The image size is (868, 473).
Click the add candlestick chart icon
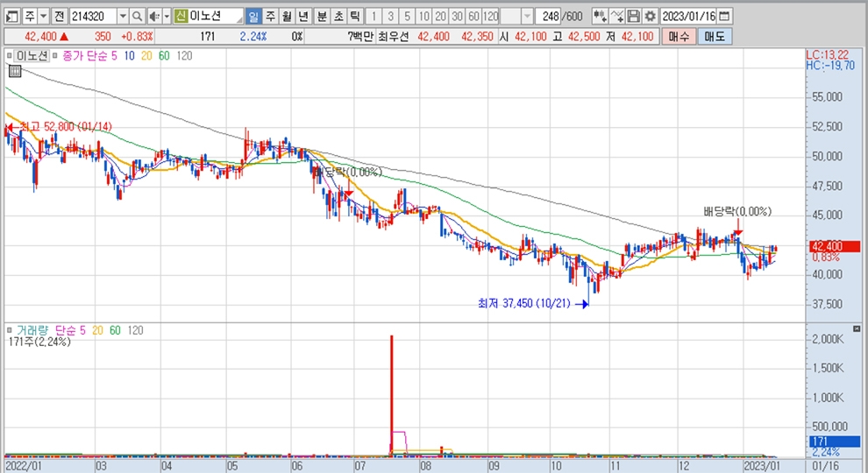[600, 17]
